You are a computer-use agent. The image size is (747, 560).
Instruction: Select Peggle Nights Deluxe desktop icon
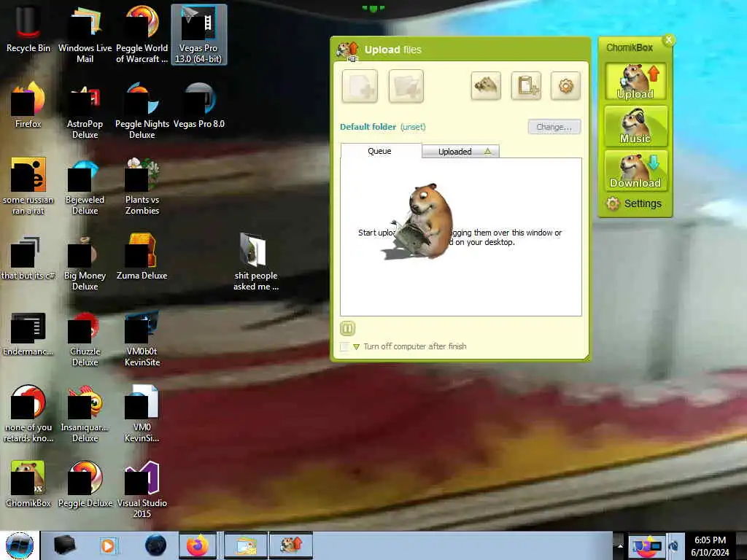[x=142, y=111]
